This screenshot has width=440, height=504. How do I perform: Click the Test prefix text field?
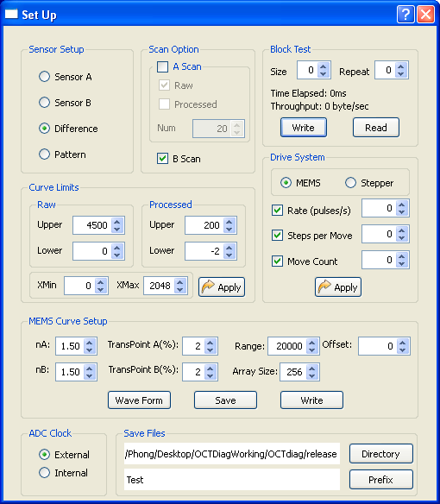(232, 480)
